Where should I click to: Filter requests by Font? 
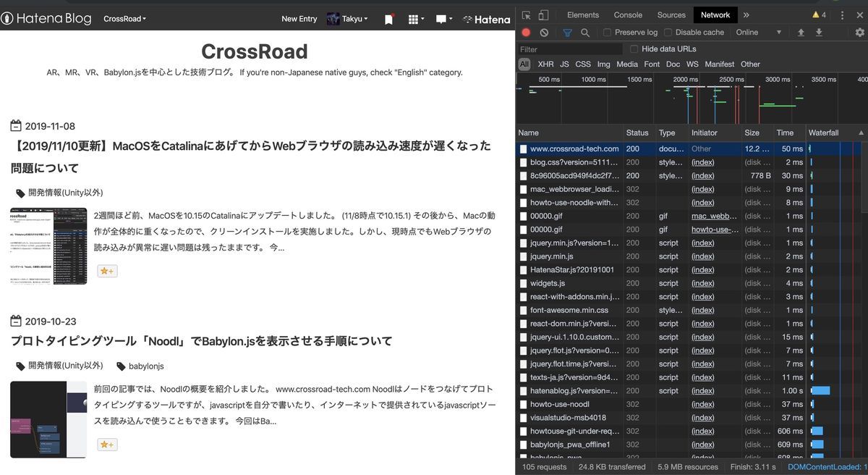pyautogui.click(x=652, y=64)
